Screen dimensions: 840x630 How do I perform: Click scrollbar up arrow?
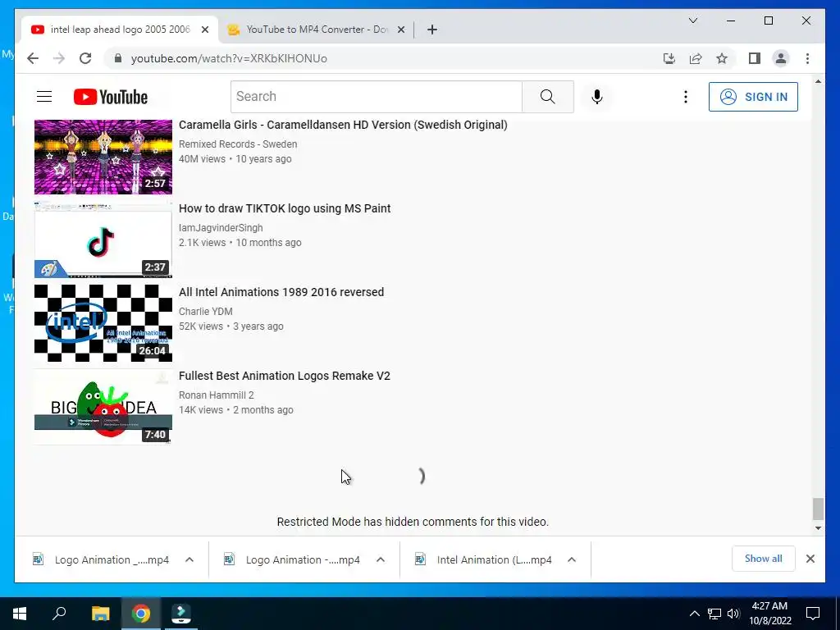818,81
